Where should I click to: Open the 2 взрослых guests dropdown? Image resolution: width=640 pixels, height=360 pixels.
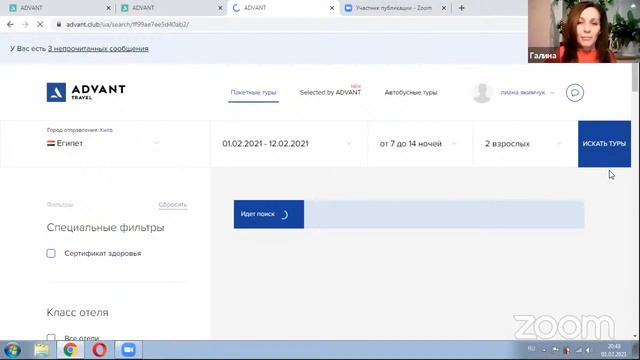coord(524,144)
